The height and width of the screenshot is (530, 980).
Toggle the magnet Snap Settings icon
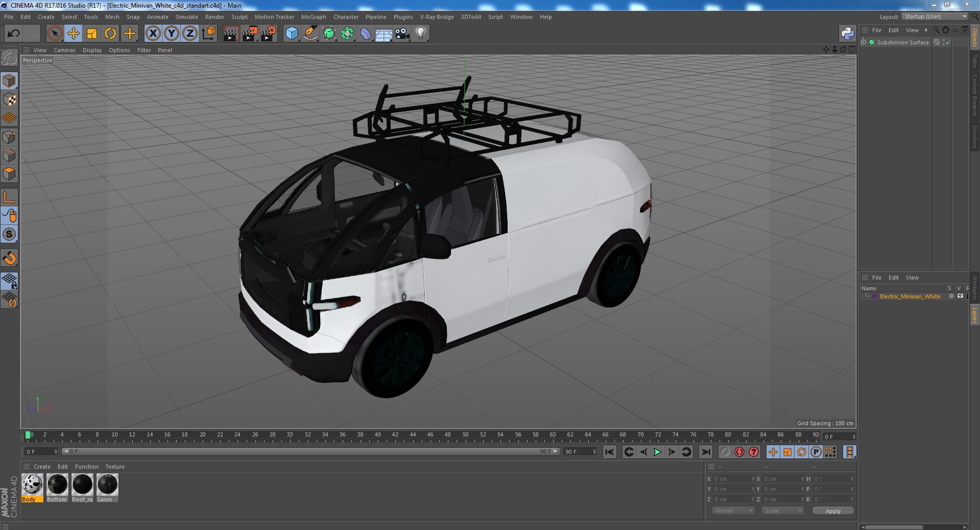click(9, 258)
